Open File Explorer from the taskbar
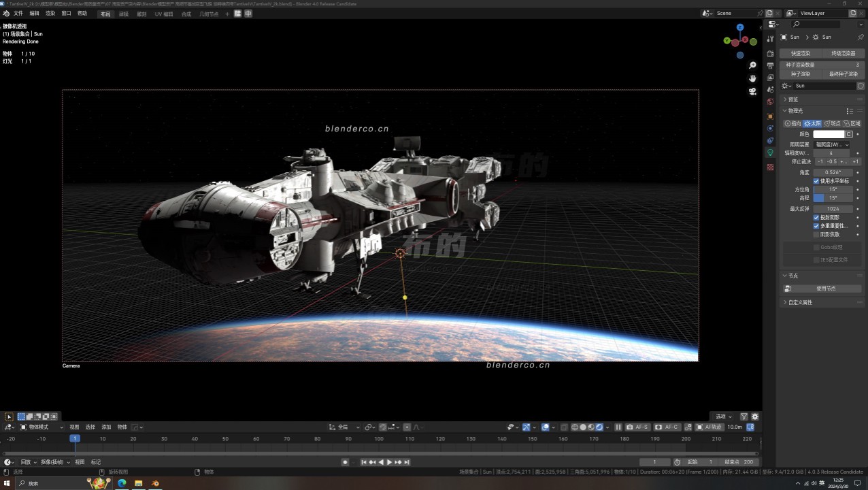 coord(139,483)
